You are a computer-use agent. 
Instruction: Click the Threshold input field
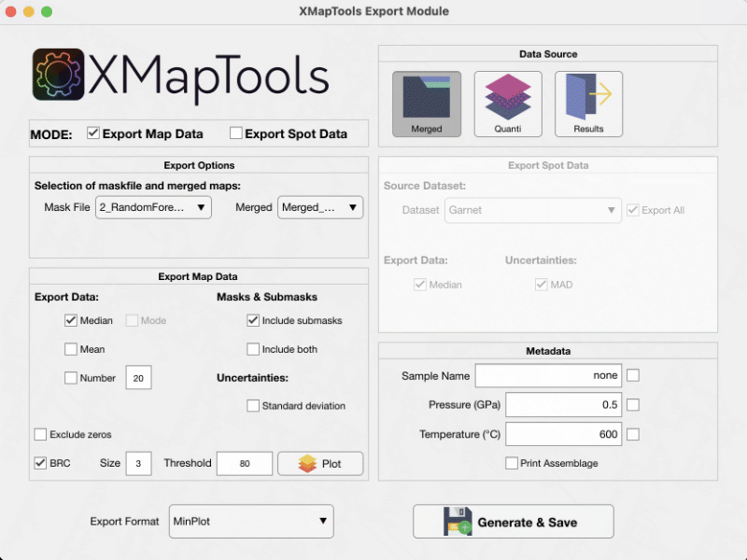click(244, 463)
